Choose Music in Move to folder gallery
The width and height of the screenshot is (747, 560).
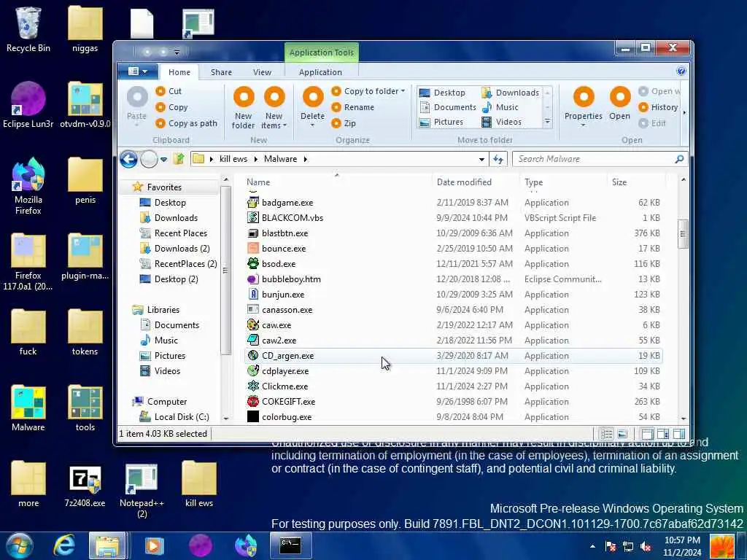[x=500, y=107]
